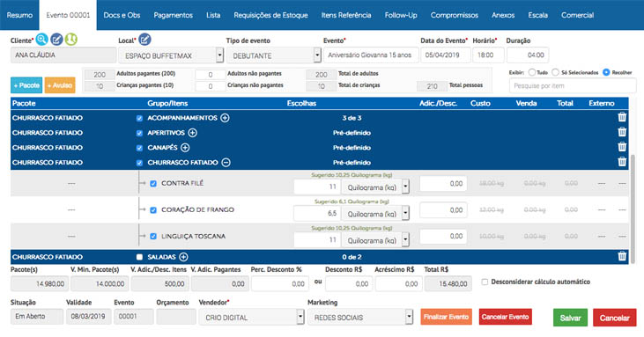The image size is (644, 337).
Task: Open LINGUIÇA TOSCANA unit dropdown
Action: tap(375, 240)
